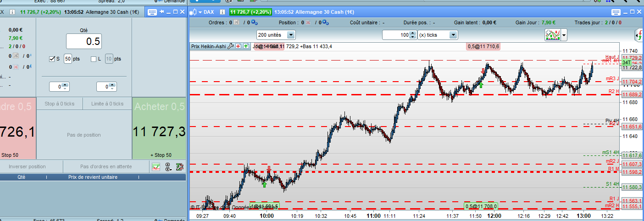Viewport: 644px width, 221px height.
Task: Click DAX chart window title icon
Action: (x=193, y=11)
